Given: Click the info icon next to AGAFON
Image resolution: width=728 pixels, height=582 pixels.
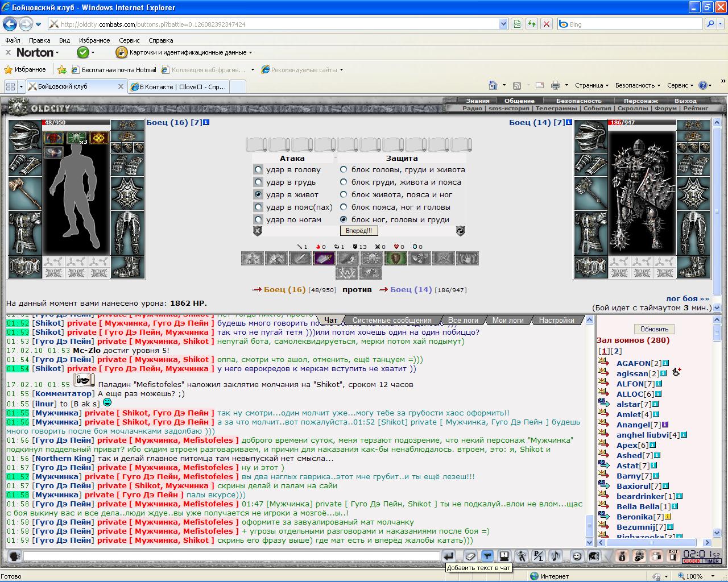Looking at the screenshot, I should [x=665, y=363].
